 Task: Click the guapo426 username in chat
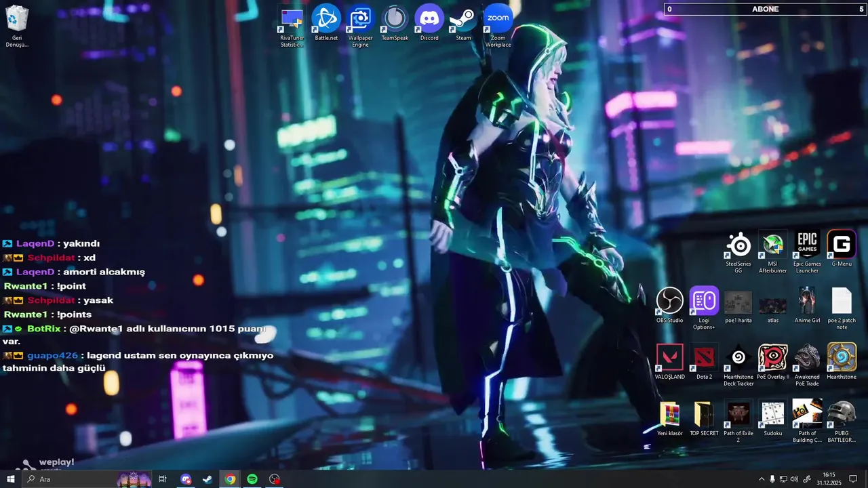[52, 355]
